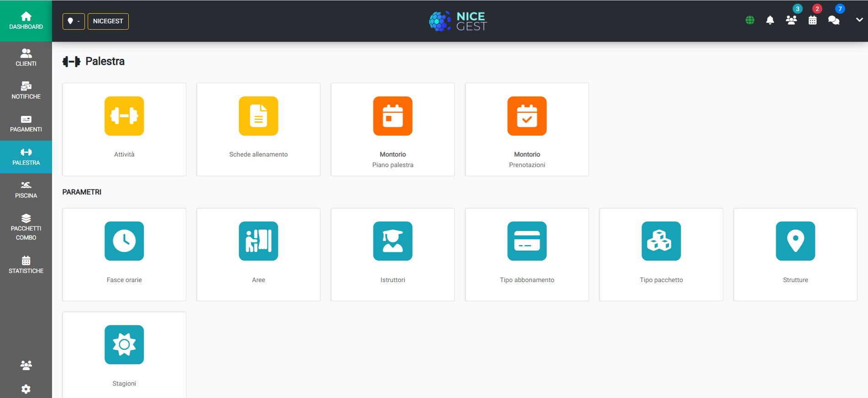Open settings gear at sidebar bottom

(26, 389)
